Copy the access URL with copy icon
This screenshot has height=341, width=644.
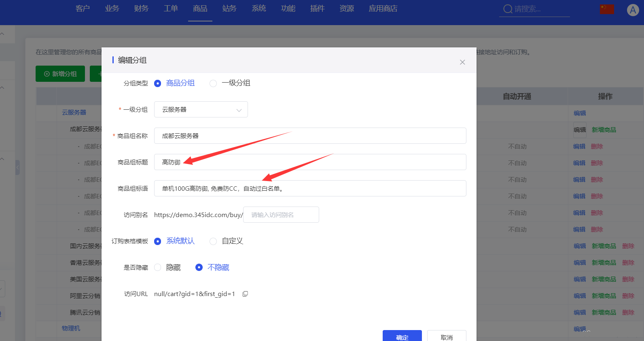click(245, 294)
